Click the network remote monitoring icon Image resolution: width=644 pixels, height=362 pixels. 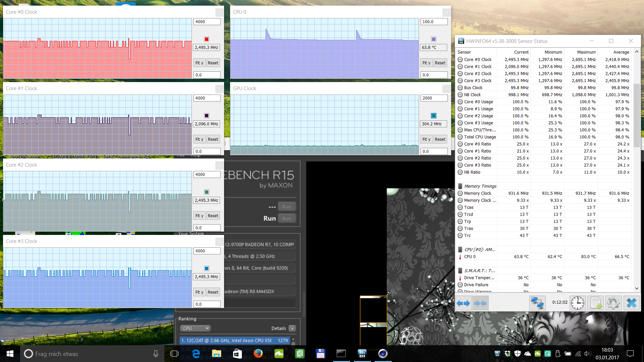(537, 303)
